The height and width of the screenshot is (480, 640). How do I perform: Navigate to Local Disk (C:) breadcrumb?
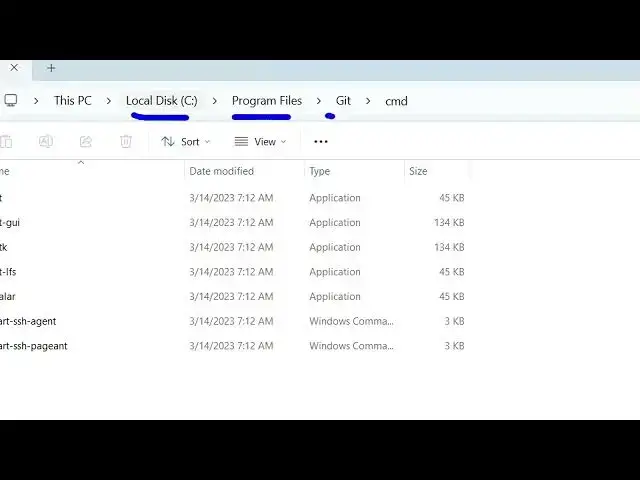click(162, 101)
